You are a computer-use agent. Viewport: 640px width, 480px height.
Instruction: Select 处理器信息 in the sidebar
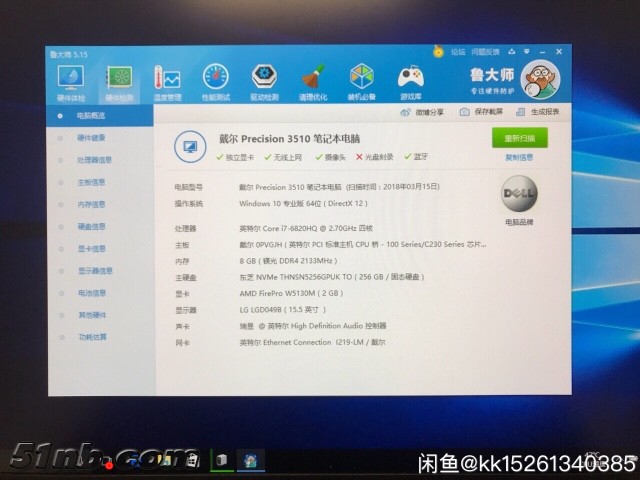[95, 160]
